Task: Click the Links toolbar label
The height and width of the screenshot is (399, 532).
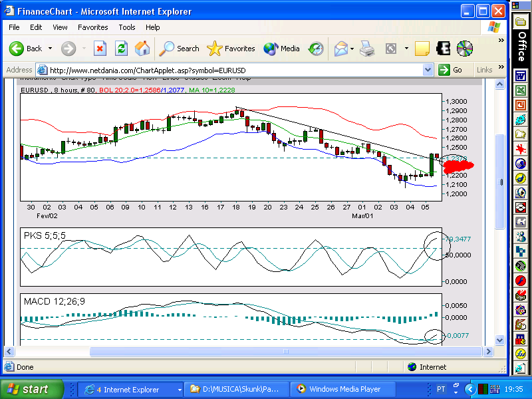Action: (x=485, y=70)
